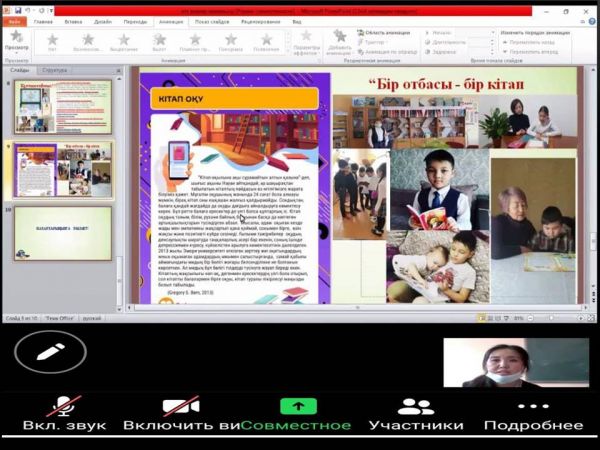Switch to the Вставка ribbon tab
Viewport: 600px width, 450px height.
pyautogui.click(x=73, y=20)
